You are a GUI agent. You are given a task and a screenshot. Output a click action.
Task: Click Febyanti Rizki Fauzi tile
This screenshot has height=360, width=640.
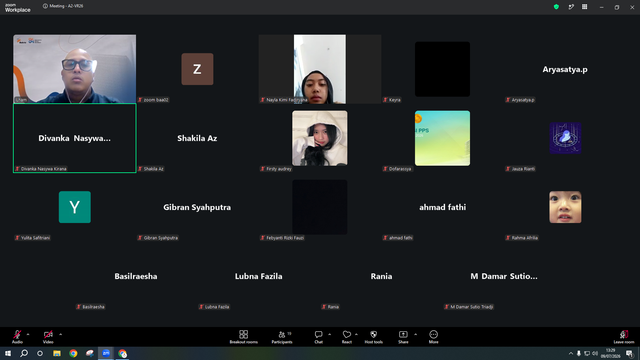(320, 207)
